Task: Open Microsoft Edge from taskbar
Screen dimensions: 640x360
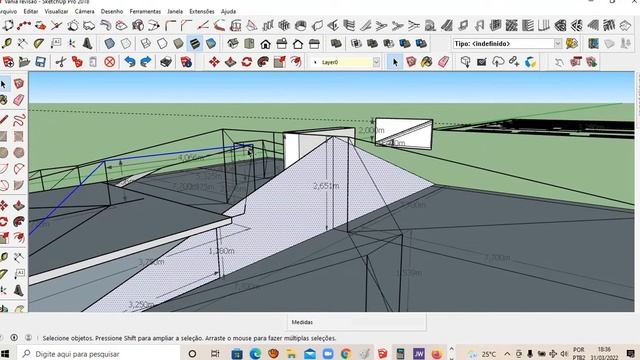Action: click(x=256, y=353)
